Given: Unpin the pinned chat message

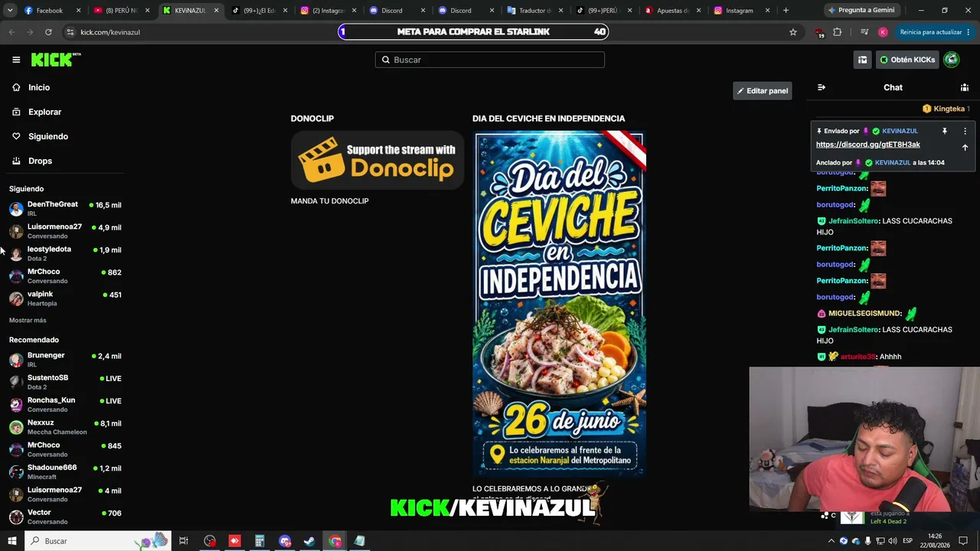Looking at the screenshot, I should pos(945,131).
